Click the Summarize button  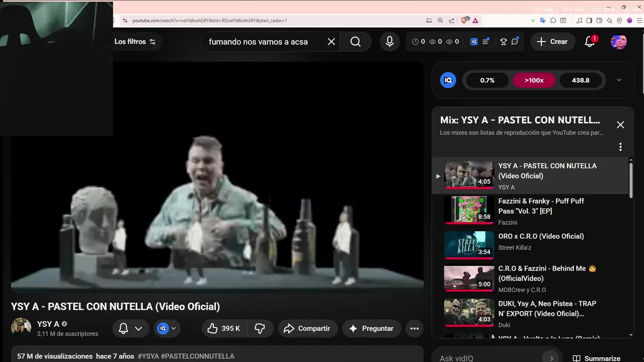pyautogui.click(x=597, y=358)
